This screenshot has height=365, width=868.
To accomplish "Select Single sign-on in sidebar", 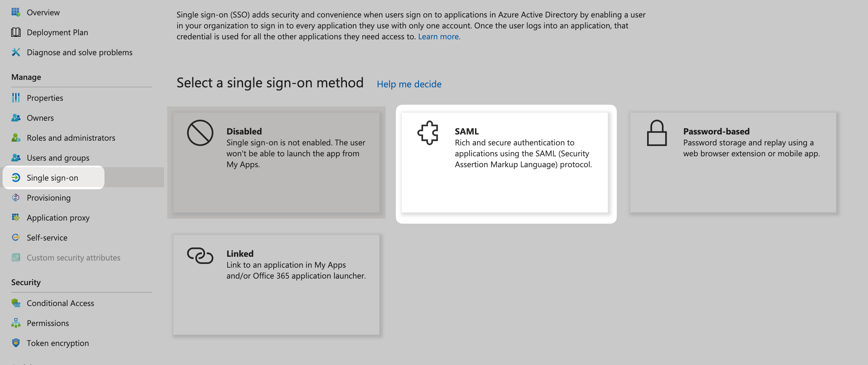I will click(52, 178).
